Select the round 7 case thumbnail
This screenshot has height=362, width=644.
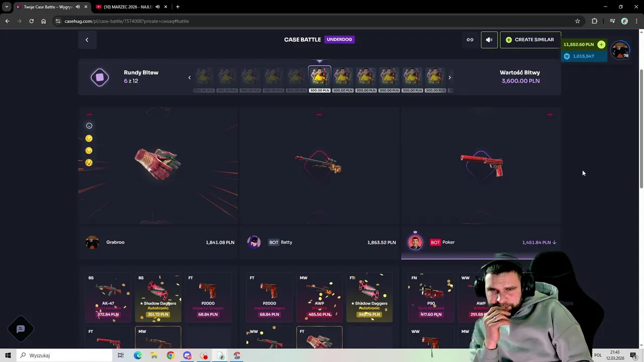click(343, 79)
